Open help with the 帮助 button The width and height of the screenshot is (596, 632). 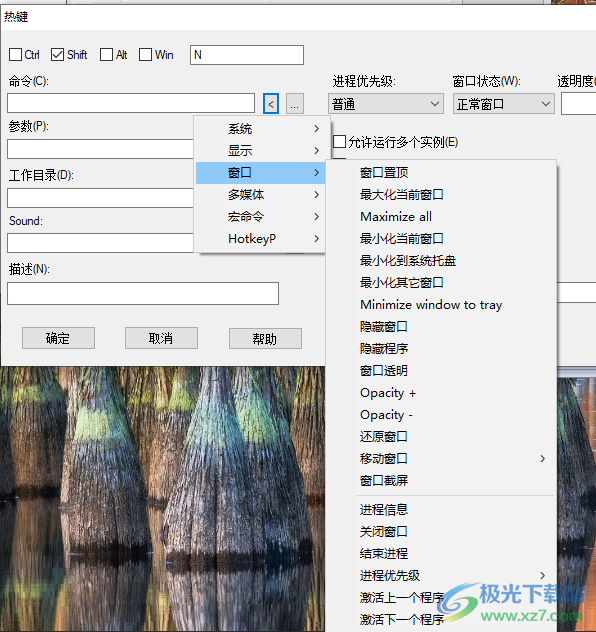pos(265,338)
